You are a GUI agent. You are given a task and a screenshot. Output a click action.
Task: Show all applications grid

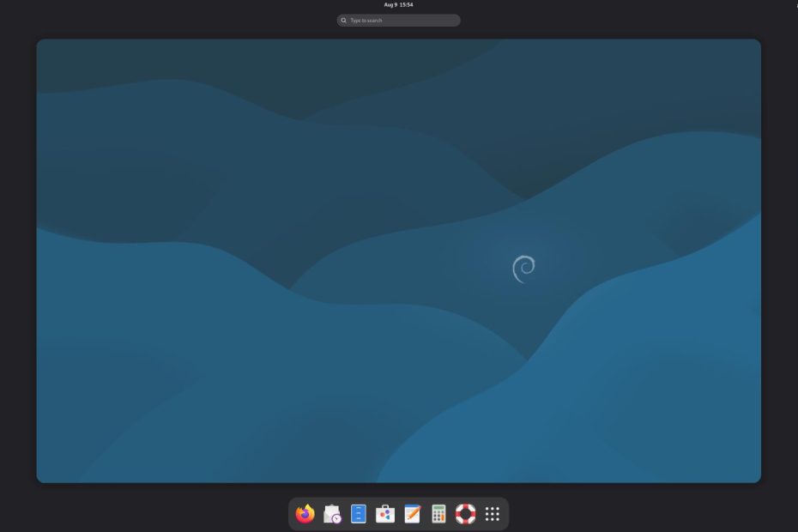tap(493, 514)
